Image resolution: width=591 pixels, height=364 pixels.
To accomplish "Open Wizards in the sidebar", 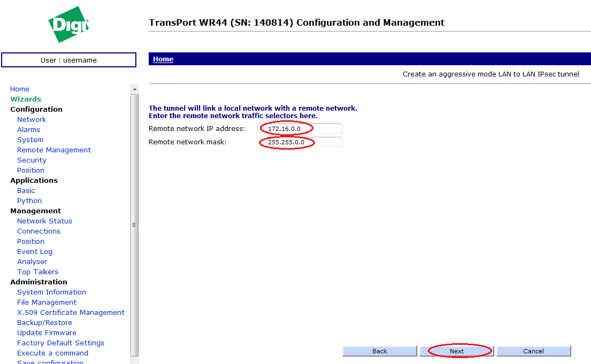I will click(x=26, y=99).
